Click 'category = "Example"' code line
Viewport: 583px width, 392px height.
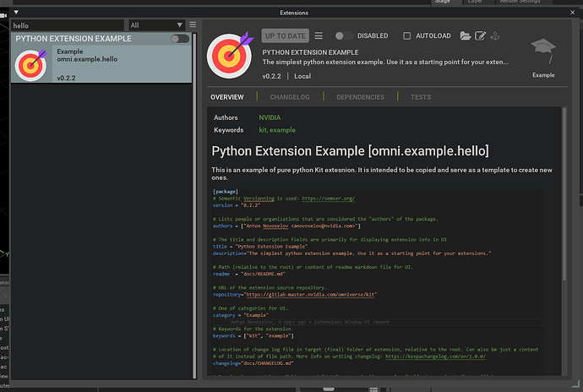coord(241,315)
